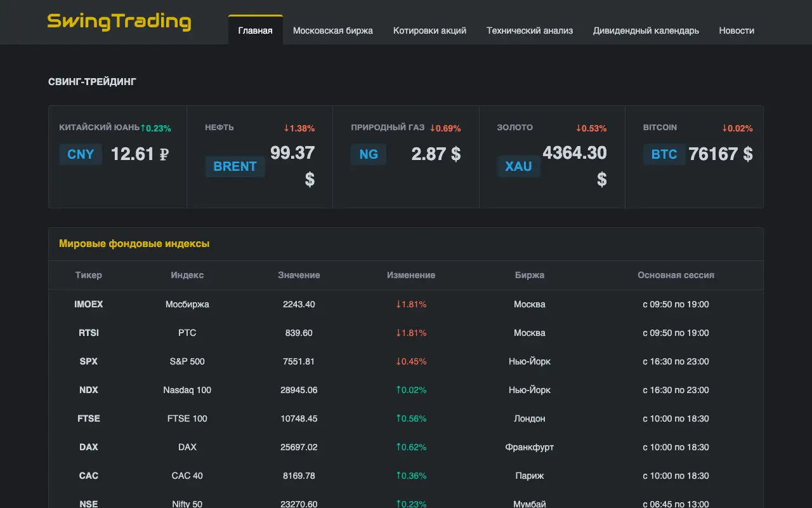Click the NG ticker badge
The height and width of the screenshot is (508, 812).
[x=369, y=154]
